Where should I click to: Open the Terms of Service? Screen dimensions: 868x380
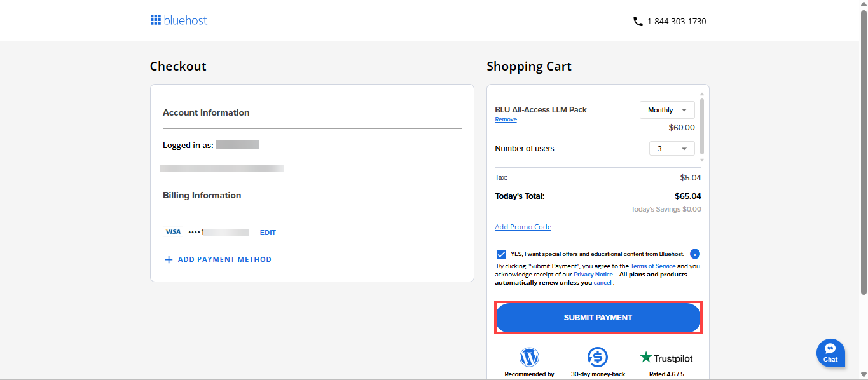coord(653,266)
